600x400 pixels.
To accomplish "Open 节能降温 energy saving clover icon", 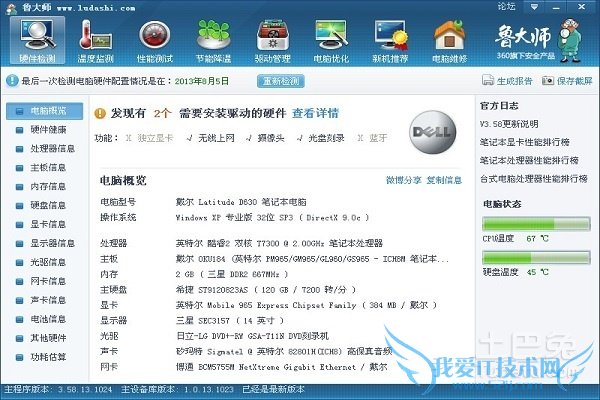I will (214, 40).
